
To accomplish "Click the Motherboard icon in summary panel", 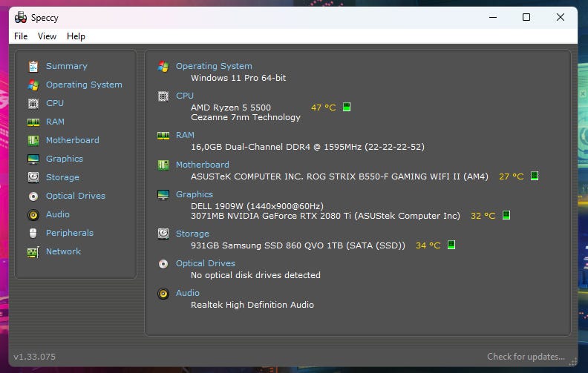I will pos(163,165).
